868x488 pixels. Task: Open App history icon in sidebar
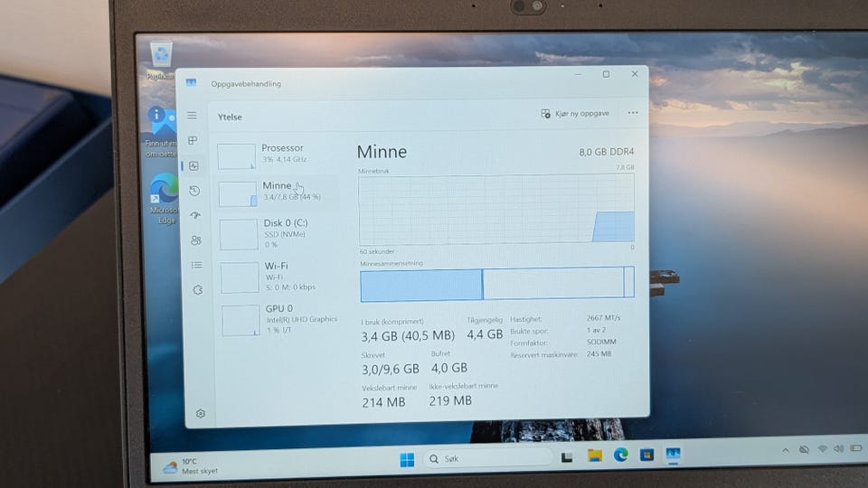tap(194, 191)
